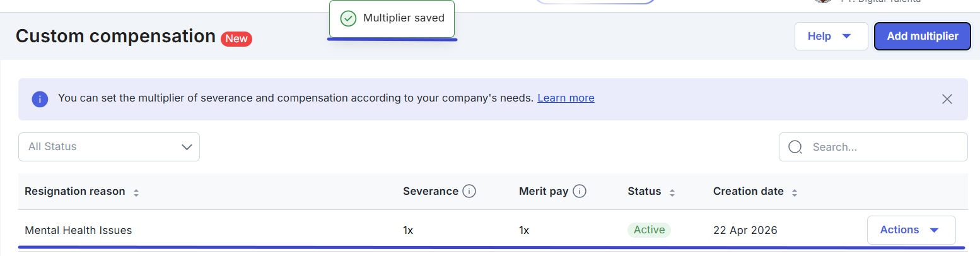Click the sort arrows beside Resignation reason
This screenshot has height=256, width=980.
[x=136, y=192]
